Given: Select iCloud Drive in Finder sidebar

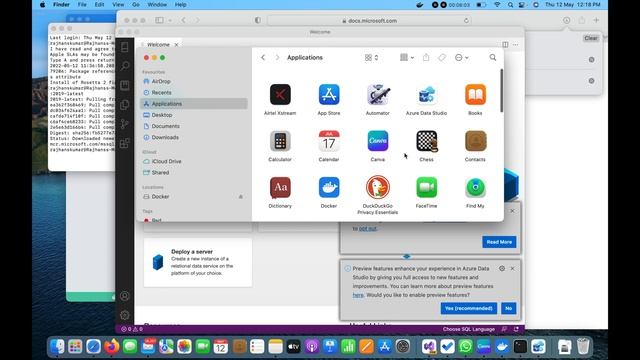Looking at the screenshot, I should pos(195,161).
